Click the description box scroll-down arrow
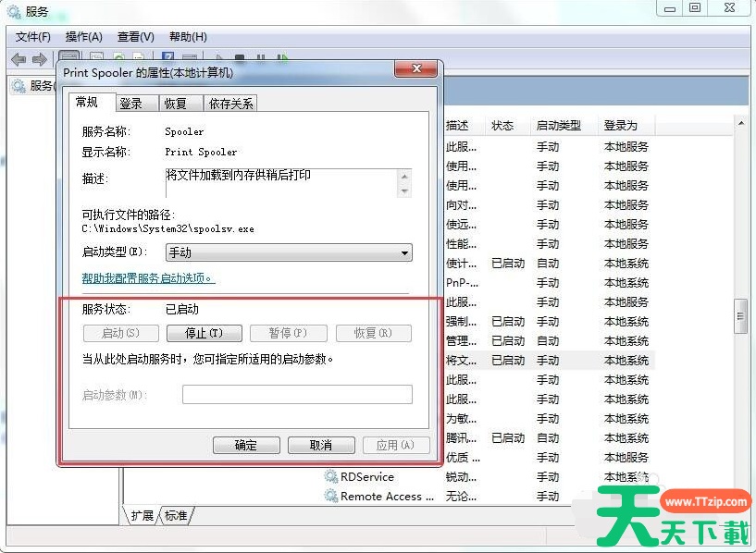The height and width of the screenshot is (553, 756). coord(403,190)
